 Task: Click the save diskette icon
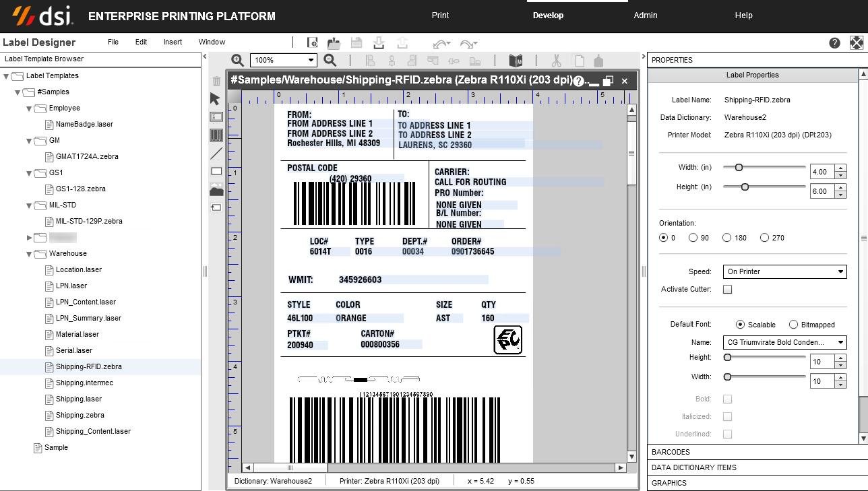[x=356, y=42]
